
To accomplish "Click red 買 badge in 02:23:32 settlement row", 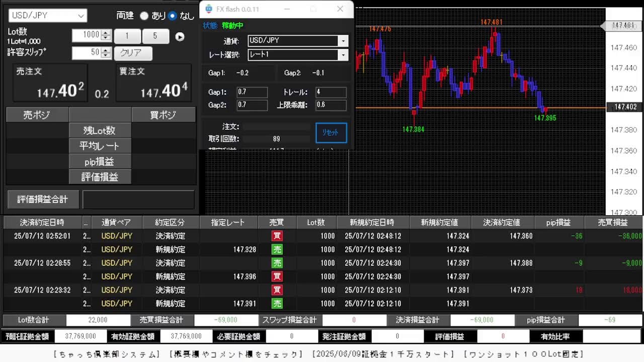I will point(277,290).
